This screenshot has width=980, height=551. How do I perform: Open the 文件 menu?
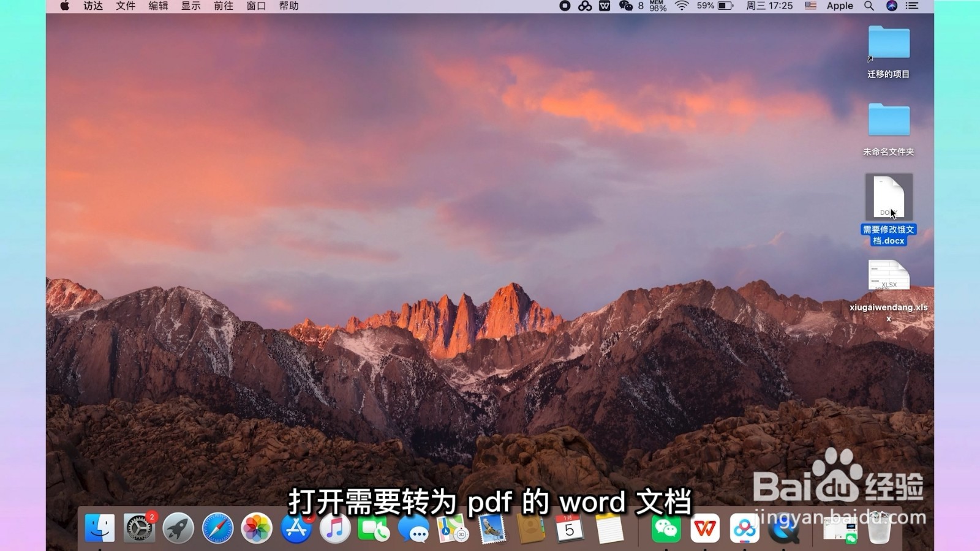(124, 7)
